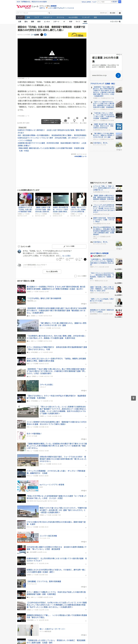Select the みんなの意見 tab
138x644 pixels.
coord(73,17)
